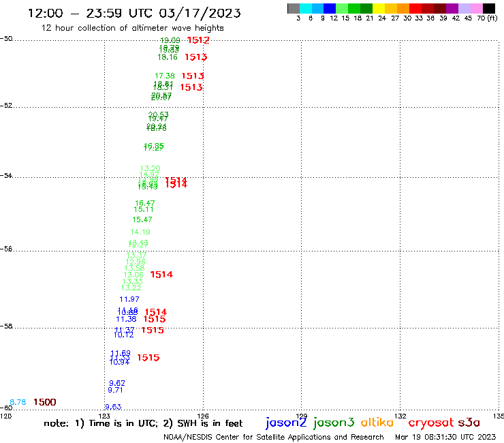Click the '70 (ft)' scale label
The image size is (504, 443).
[x=487, y=18]
